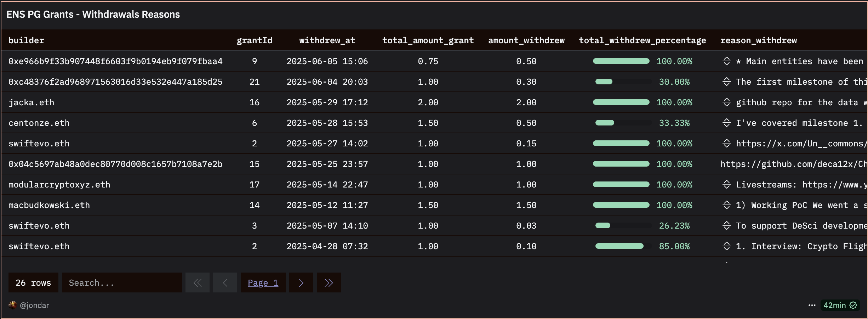Expand reason text for jacka.eth row

(x=726, y=102)
